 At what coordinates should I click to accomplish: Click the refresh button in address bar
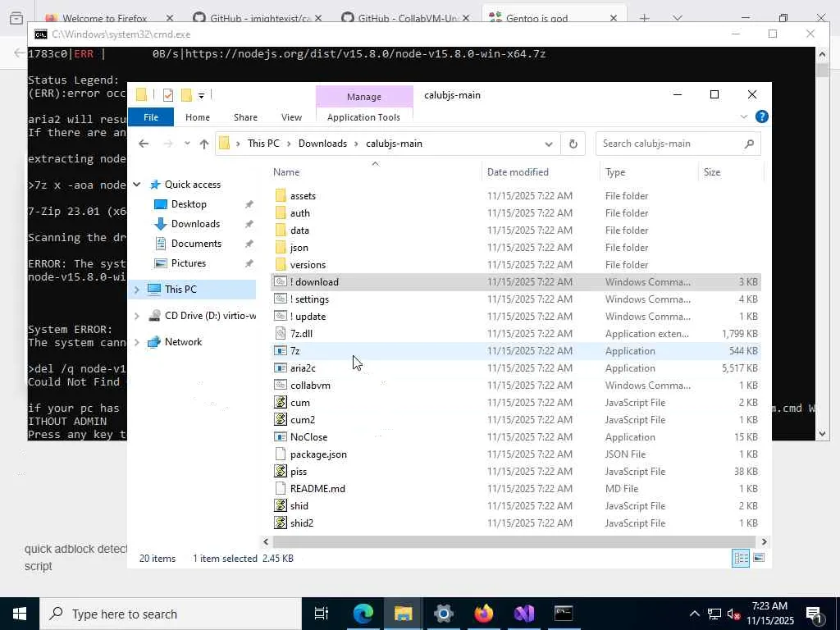(573, 144)
